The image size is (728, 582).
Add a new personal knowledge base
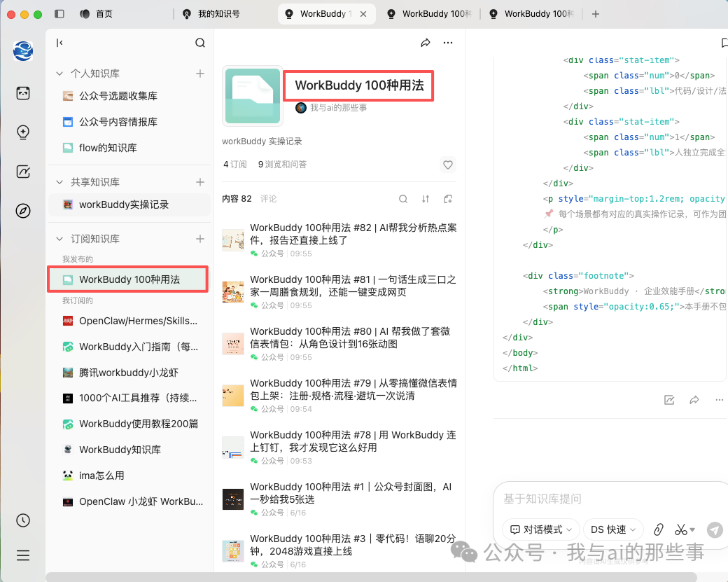point(200,74)
